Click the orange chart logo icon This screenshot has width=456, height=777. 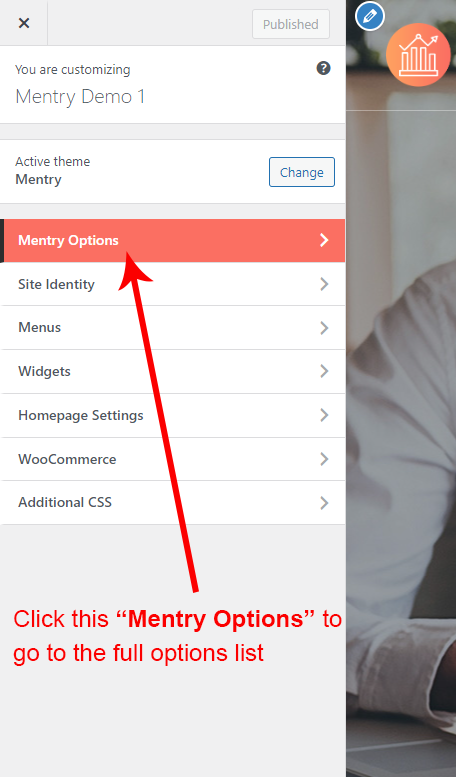coord(418,55)
